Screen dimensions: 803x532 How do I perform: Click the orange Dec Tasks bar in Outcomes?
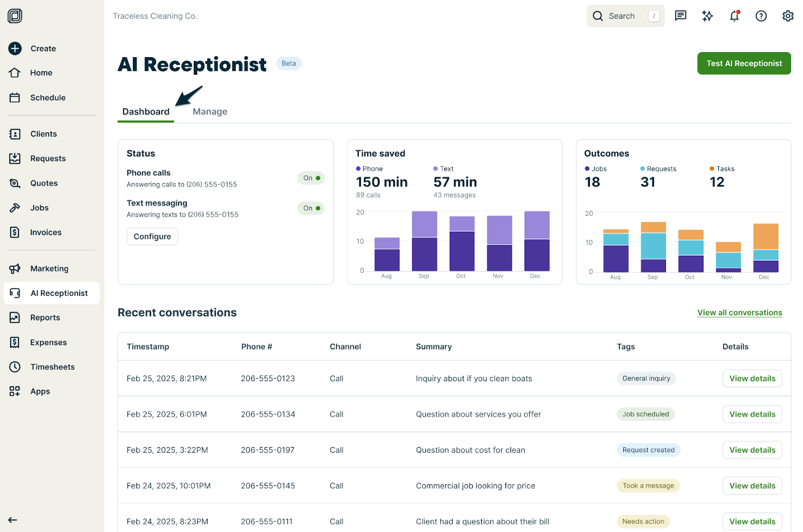[x=765, y=236]
